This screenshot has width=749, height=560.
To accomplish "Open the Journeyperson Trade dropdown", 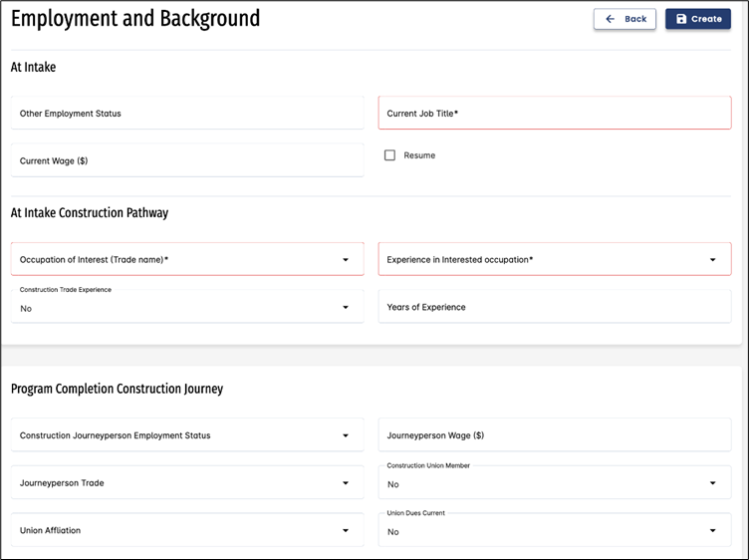I will tap(187, 482).
